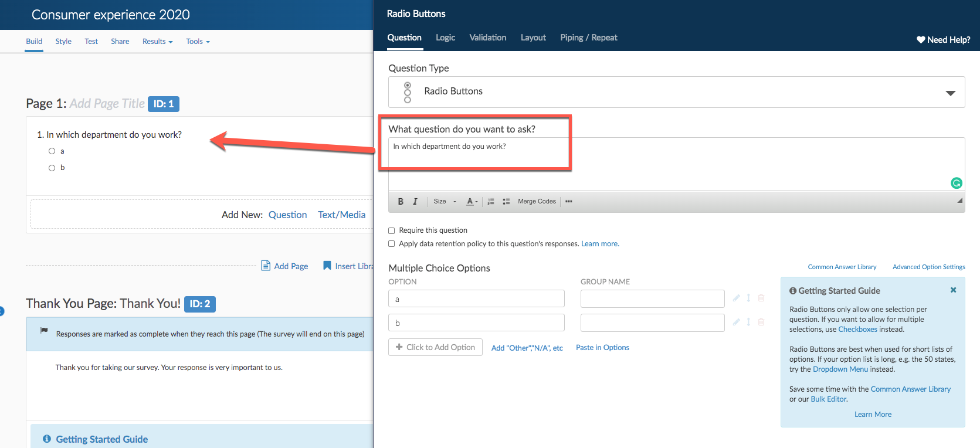Screen dimensions: 980x448
Task: Click the Add Page link
Action: pos(291,266)
